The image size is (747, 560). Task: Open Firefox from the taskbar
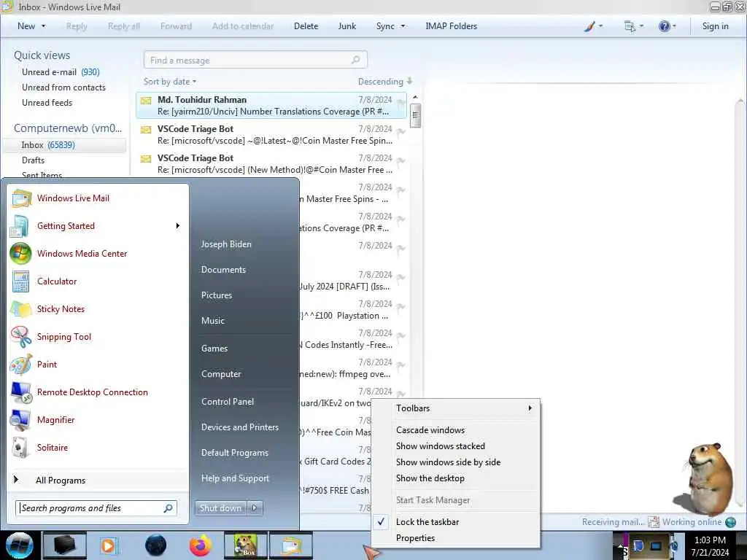200,545
